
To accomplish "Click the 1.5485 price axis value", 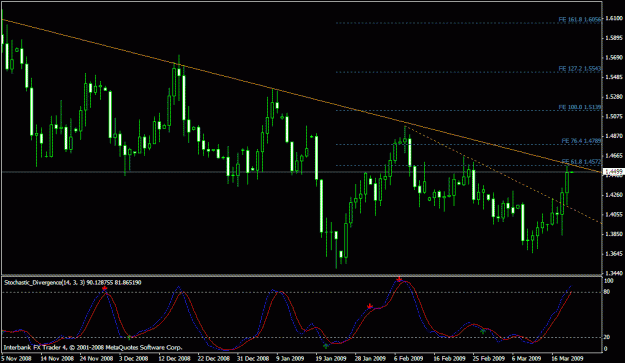I will coord(614,77).
